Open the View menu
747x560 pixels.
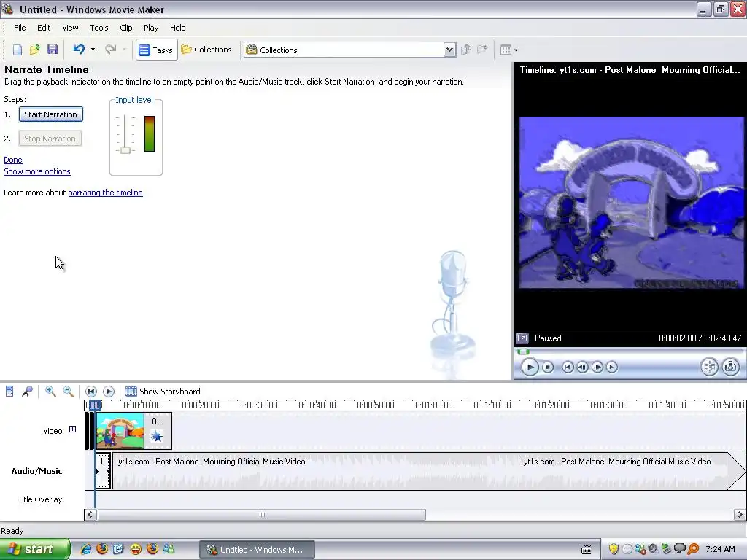click(x=71, y=28)
